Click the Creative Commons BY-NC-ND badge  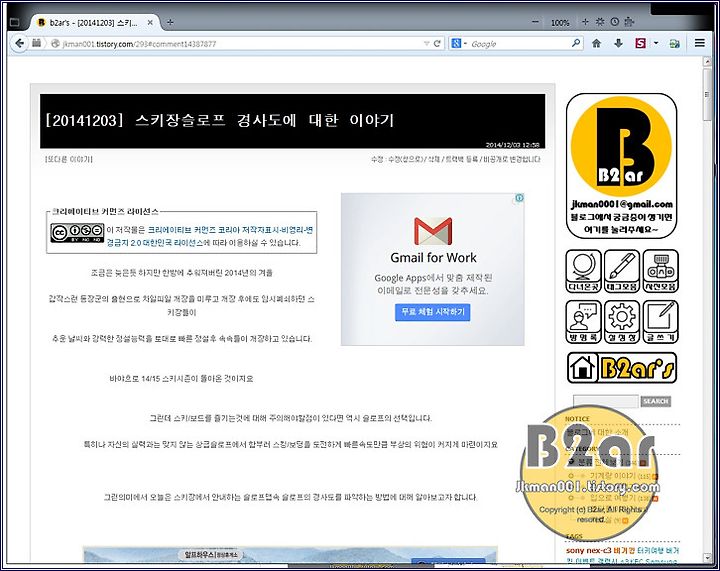(77, 233)
